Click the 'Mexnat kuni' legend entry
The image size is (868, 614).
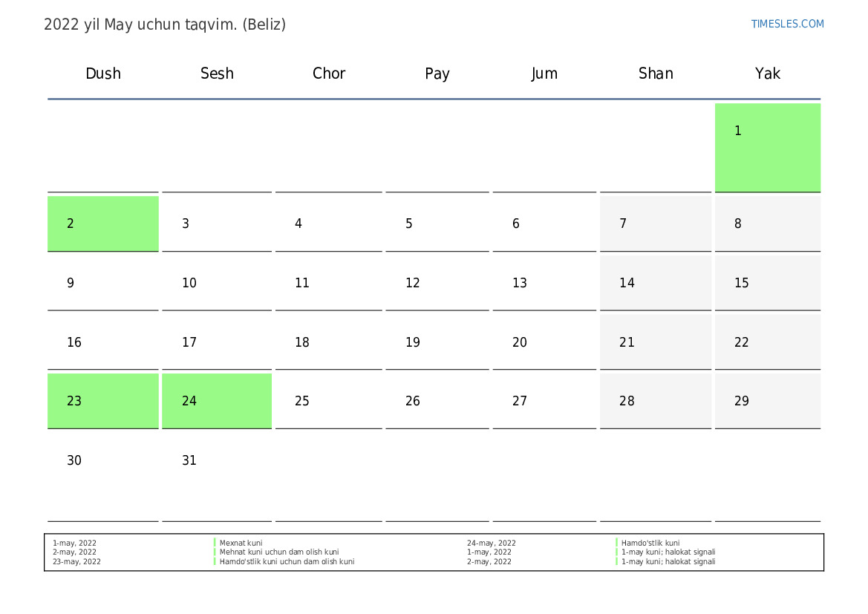241,543
